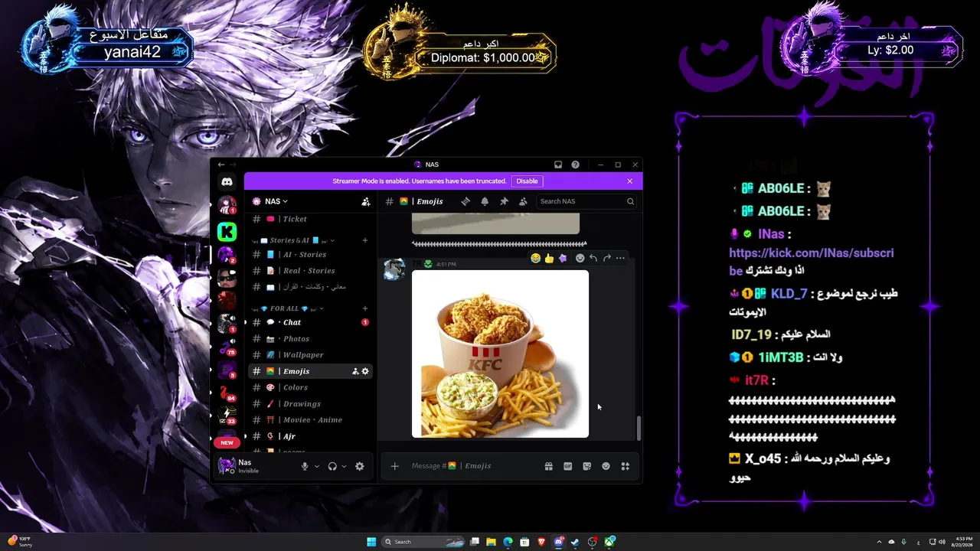Create channel in FOR ALL category
This screenshot has height=551, width=980.
(x=365, y=308)
